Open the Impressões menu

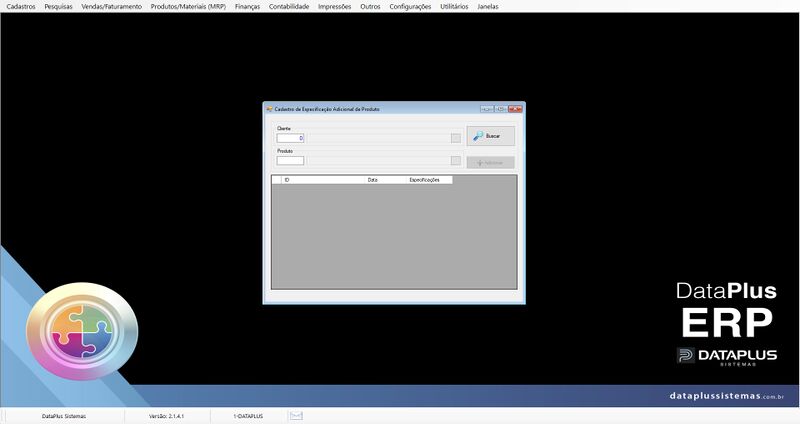pyautogui.click(x=334, y=7)
